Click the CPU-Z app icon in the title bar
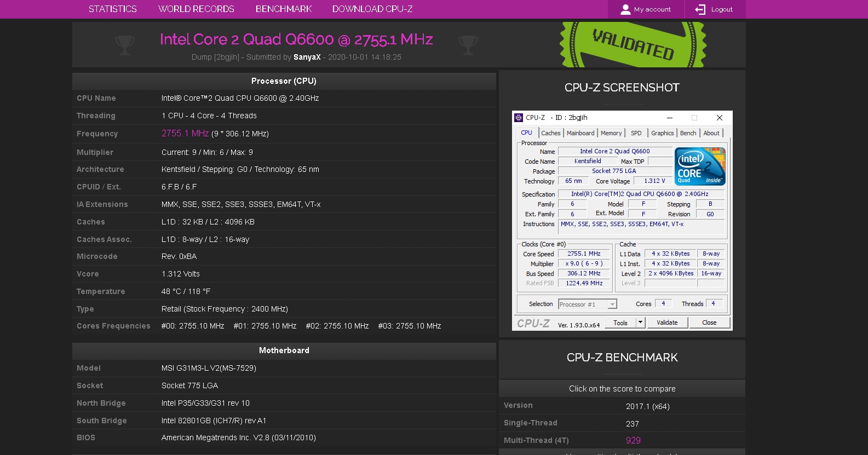 [x=519, y=118]
